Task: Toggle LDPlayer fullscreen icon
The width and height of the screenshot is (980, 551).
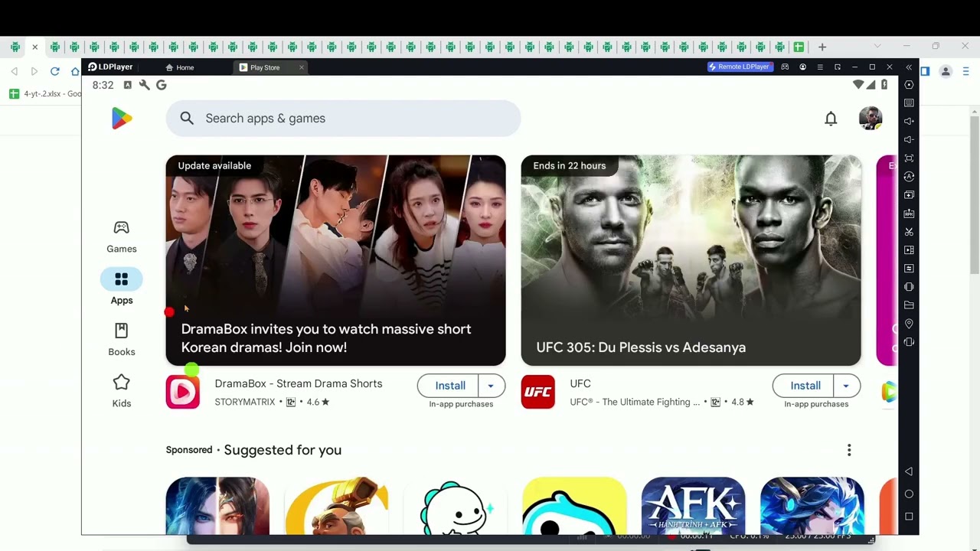Action: [x=909, y=158]
